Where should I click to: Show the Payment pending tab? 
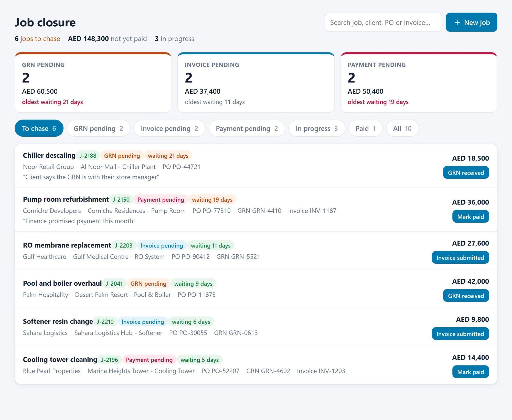(247, 128)
